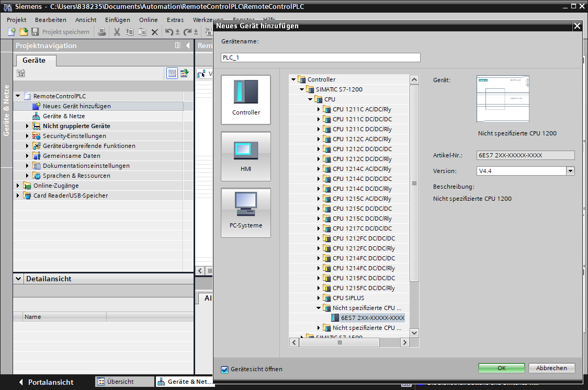Click the Geräte & Netze vertical side tab

6,110
